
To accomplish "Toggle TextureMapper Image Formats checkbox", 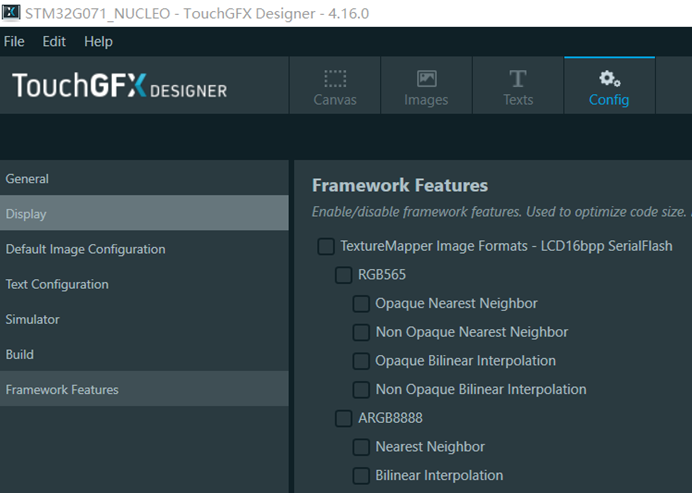I will [326, 246].
